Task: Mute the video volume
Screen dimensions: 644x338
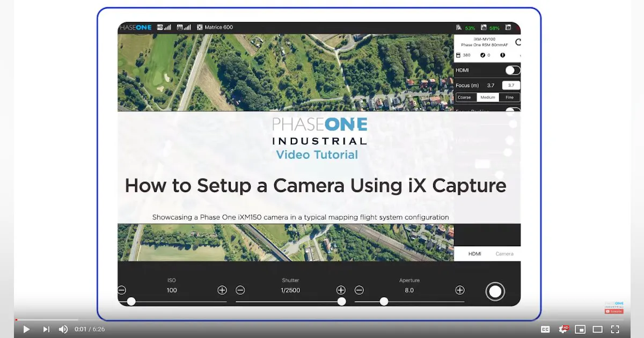Action: [63, 329]
